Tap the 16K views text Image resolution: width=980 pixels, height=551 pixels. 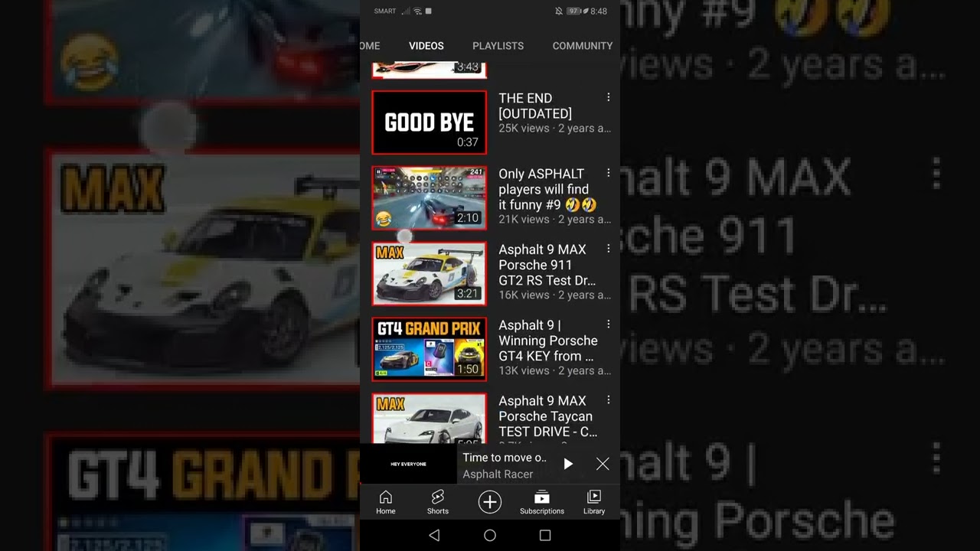(x=524, y=295)
